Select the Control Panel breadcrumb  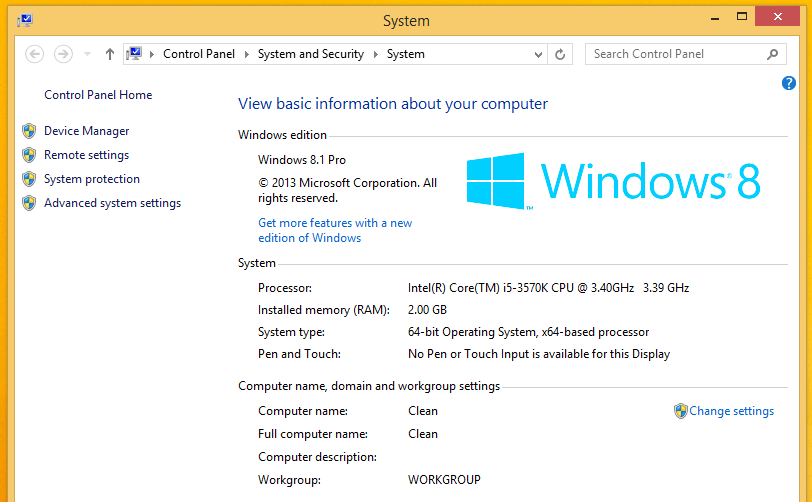point(198,54)
